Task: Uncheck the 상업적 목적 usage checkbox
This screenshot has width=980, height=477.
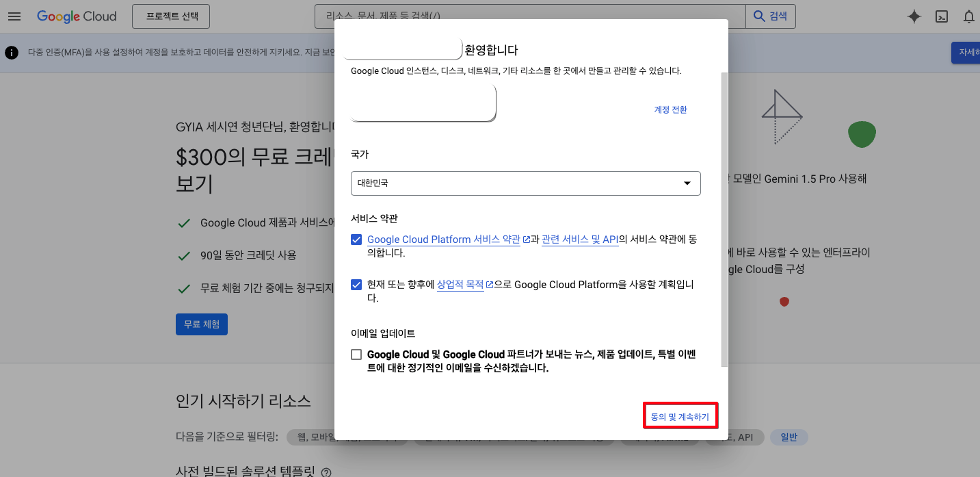Action: pos(356,285)
